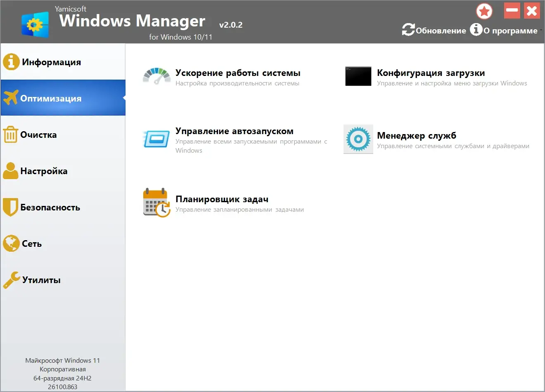Screen dimensions: 545x392
Task: Click the description 'Управление всеми запускаемыми программами с Windows'
Action: [x=251, y=146]
